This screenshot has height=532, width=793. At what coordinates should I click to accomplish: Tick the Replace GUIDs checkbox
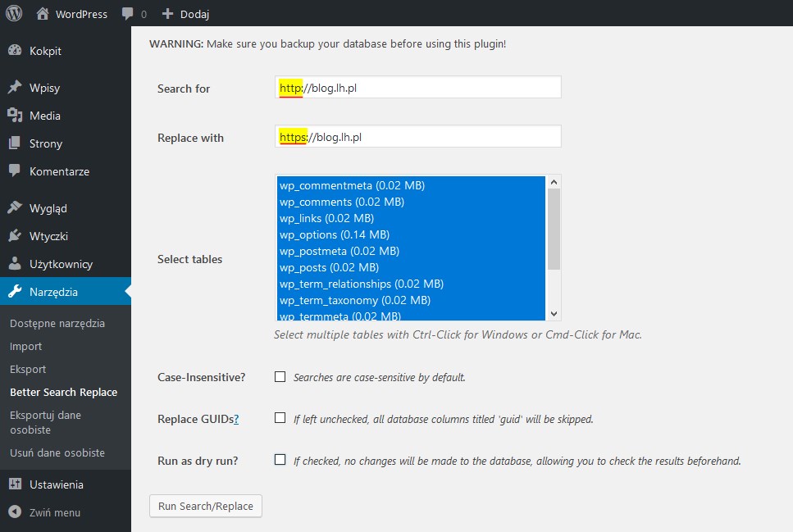pos(280,418)
